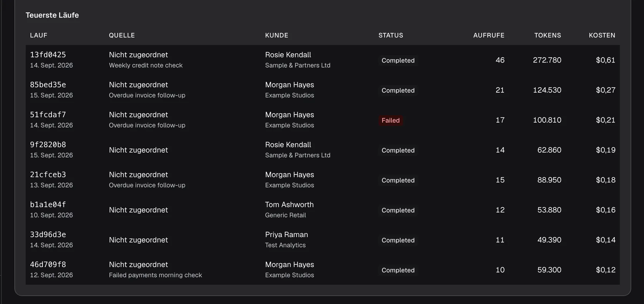Click 'Generic Retail' company text
Screen dimensions: 644x304
pos(286,215)
